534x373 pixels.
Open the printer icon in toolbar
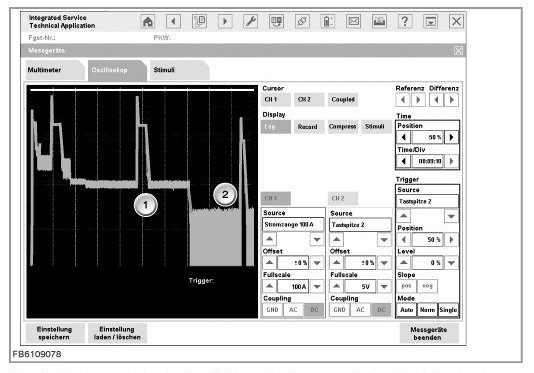[379, 22]
